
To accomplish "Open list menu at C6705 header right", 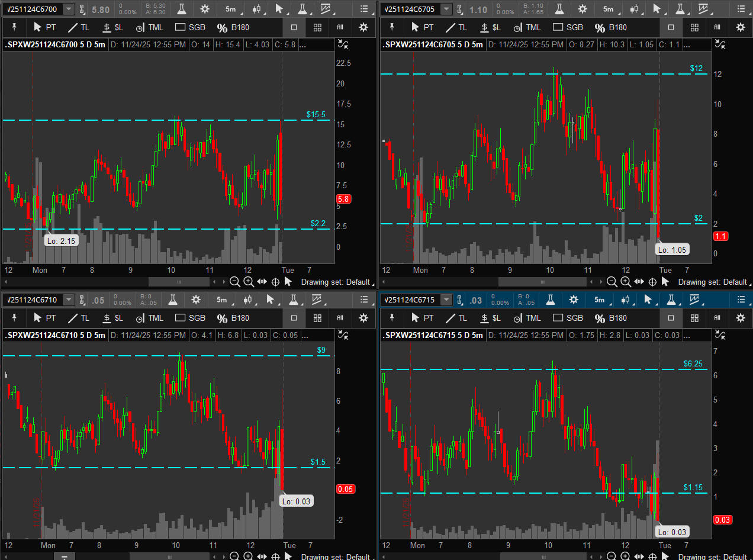I will click(741, 9).
